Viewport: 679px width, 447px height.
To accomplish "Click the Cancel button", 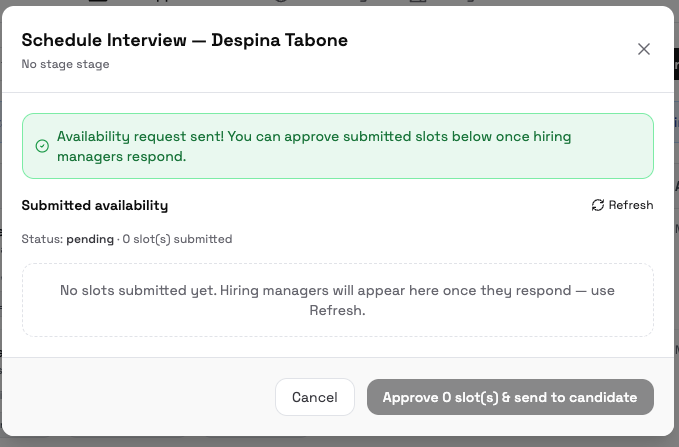I will pos(315,397).
